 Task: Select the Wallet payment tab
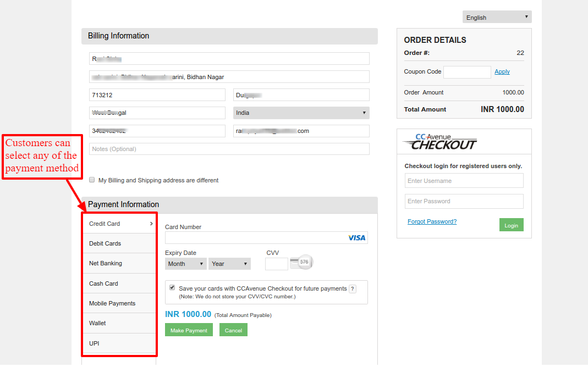click(119, 323)
